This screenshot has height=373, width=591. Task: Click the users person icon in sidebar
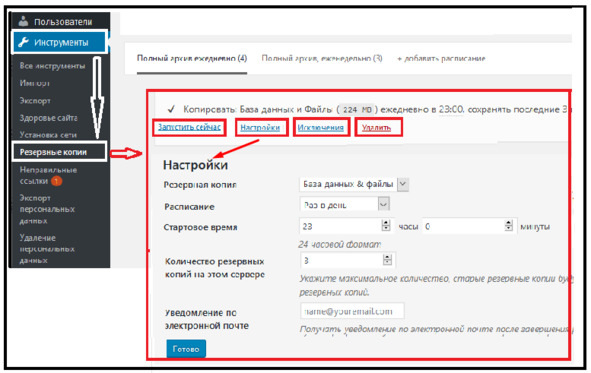23,21
